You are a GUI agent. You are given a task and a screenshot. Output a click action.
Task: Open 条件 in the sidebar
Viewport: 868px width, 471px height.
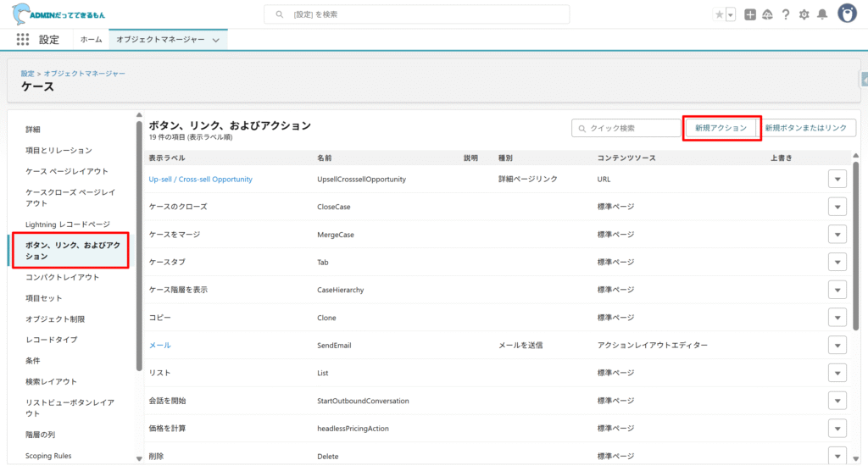pyautogui.click(x=33, y=360)
